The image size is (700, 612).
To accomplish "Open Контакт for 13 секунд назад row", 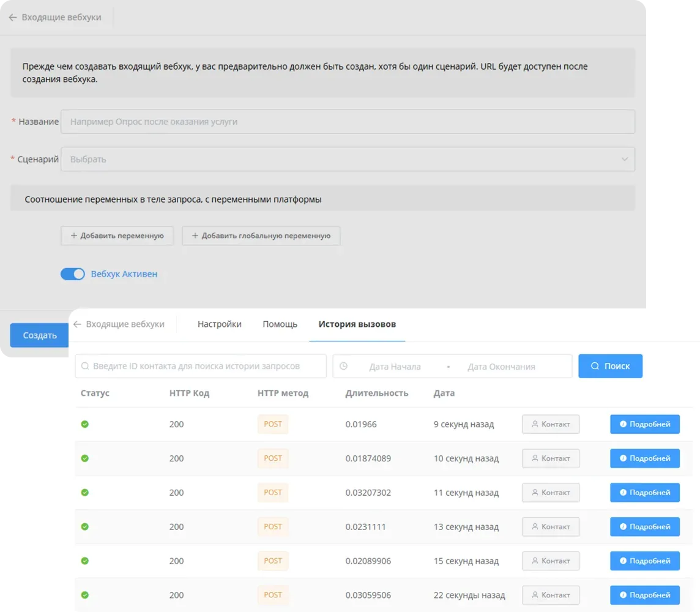I will pos(551,527).
